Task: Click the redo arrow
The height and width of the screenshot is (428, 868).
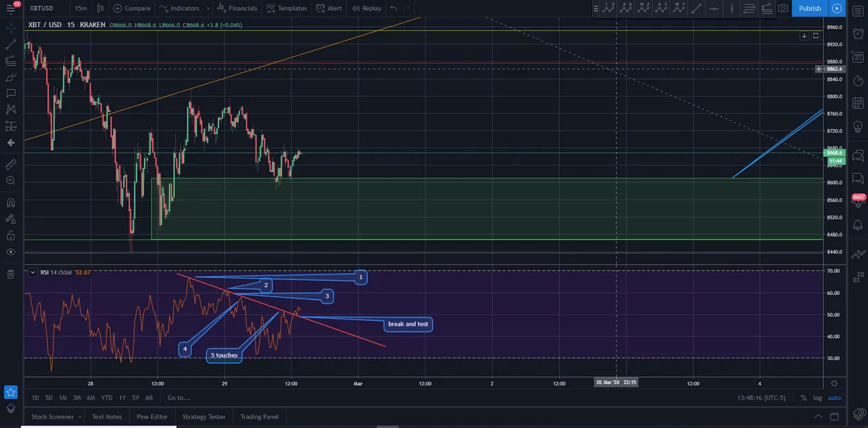Action: (x=406, y=8)
